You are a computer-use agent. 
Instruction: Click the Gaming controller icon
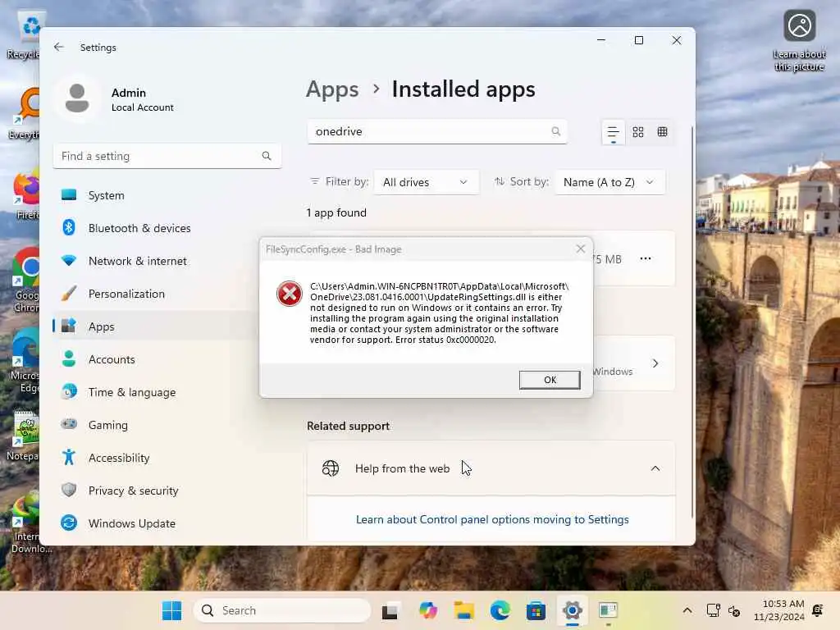[x=69, y=424]
